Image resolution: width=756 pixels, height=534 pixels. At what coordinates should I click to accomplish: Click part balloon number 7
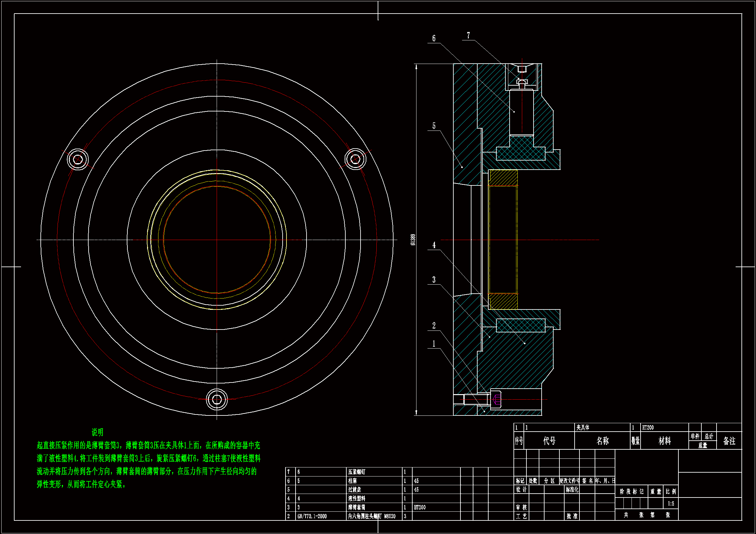point(468,35)
